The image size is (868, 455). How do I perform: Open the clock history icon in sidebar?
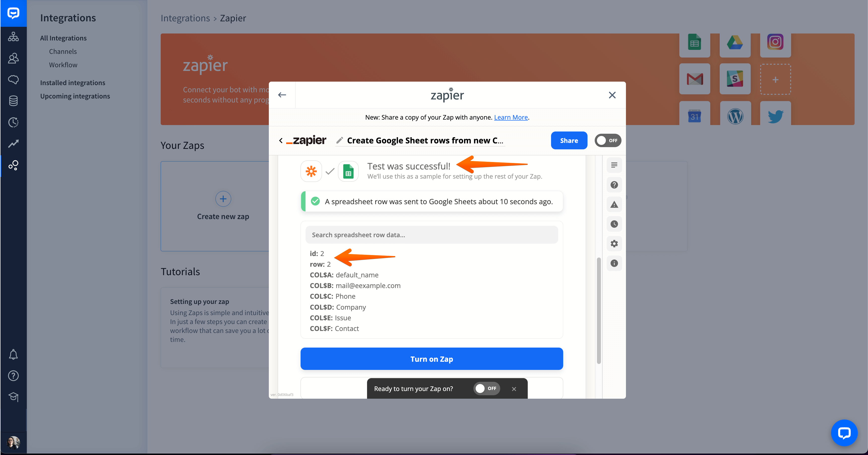[x=13, y=122]
